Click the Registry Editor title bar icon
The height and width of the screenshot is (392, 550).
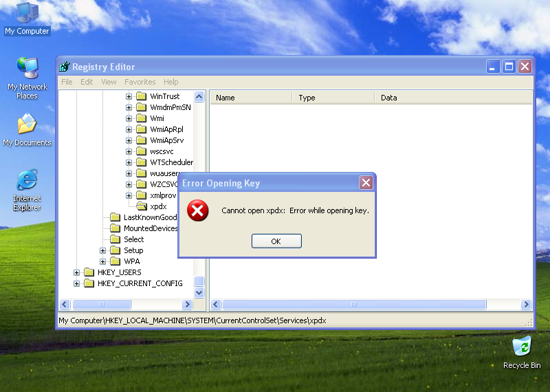(65, 66)
